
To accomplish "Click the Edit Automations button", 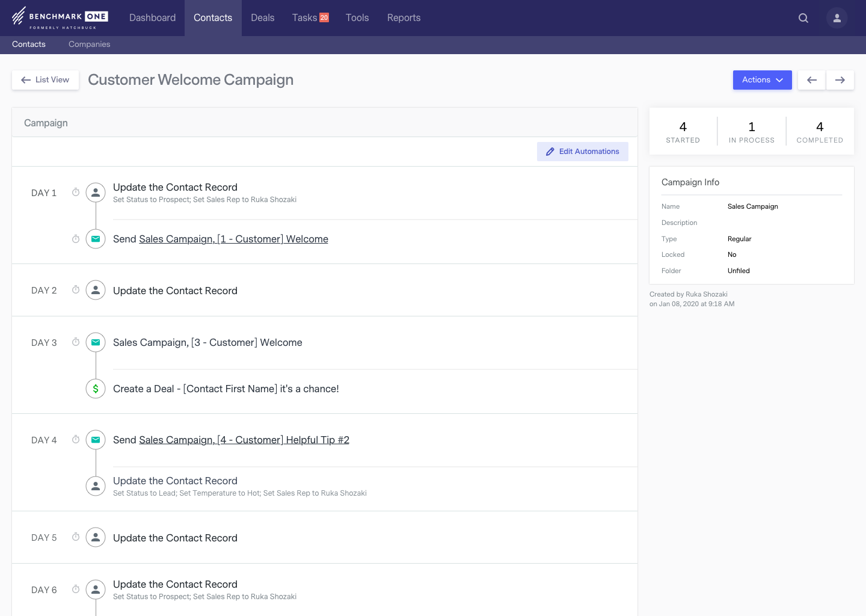I will click(582, 152).
